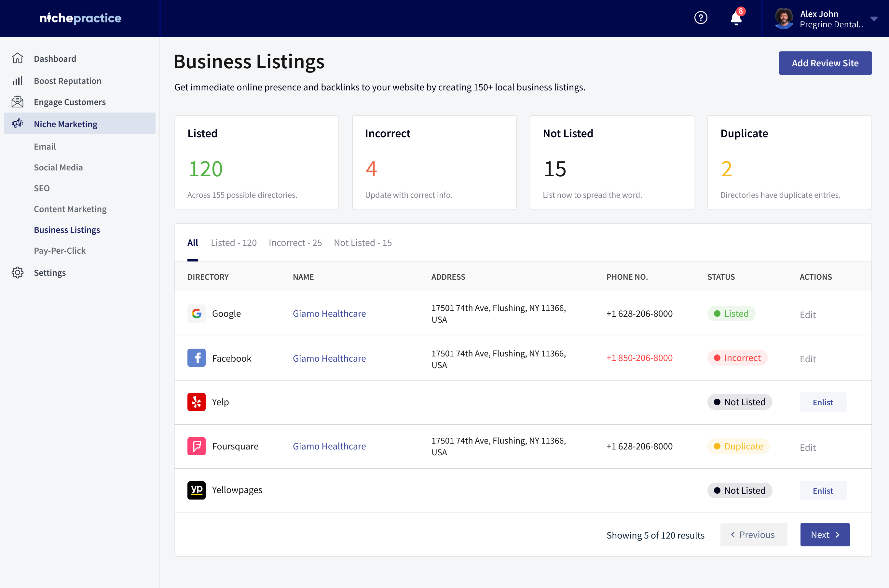Open notifications bell with badge 8
Screen dimensions: 889x588
tap(737, 17)
